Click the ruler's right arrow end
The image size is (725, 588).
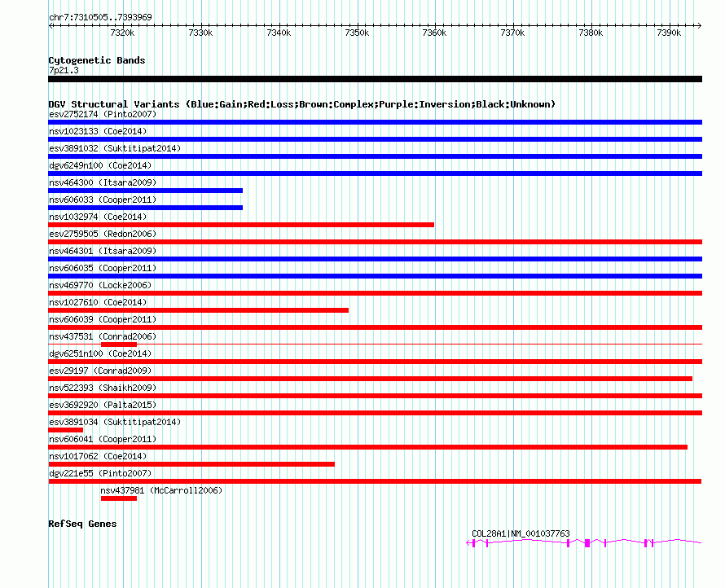tap(700, 25)
